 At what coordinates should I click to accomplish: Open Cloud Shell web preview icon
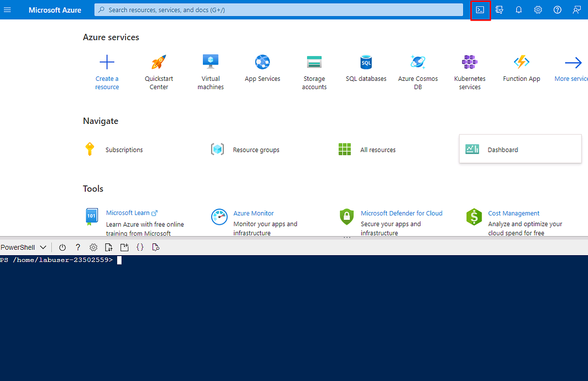point(155,247)
